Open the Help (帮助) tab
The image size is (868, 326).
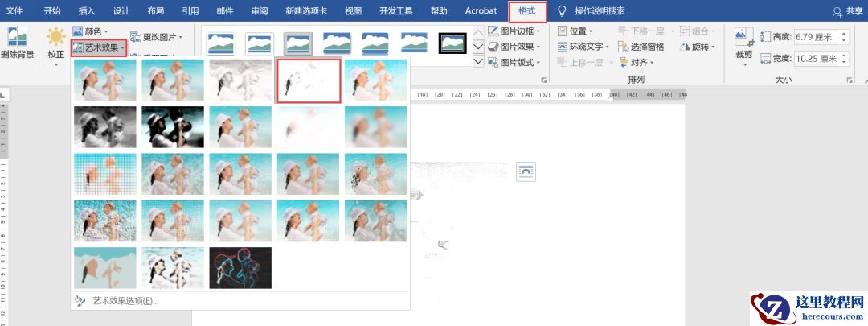tap(439, 11)
